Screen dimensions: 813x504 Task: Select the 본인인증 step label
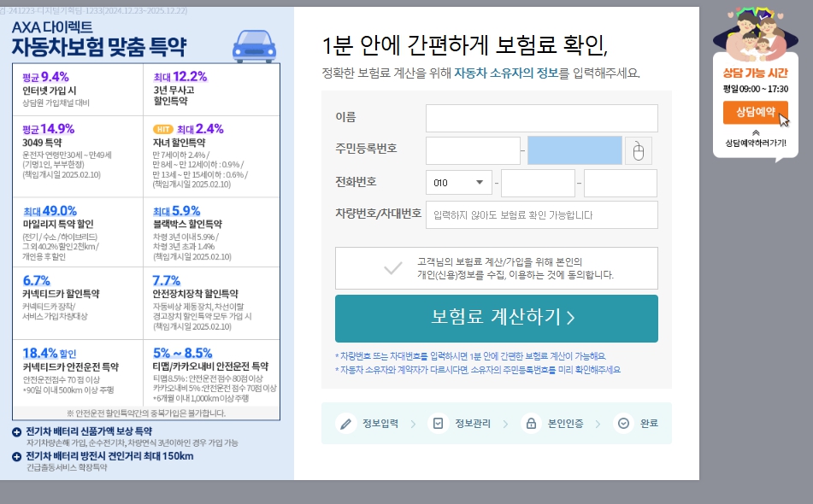(x=565, y=424)
